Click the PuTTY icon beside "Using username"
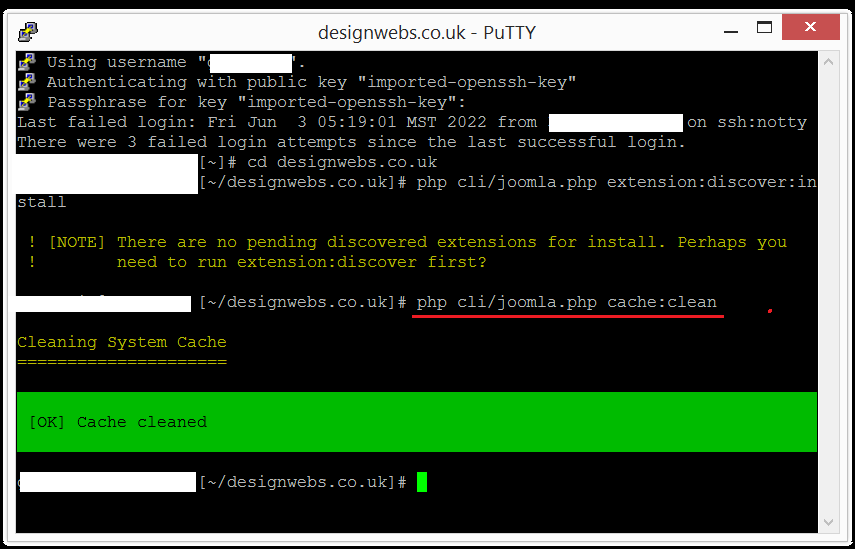 [x=27, y=63]
